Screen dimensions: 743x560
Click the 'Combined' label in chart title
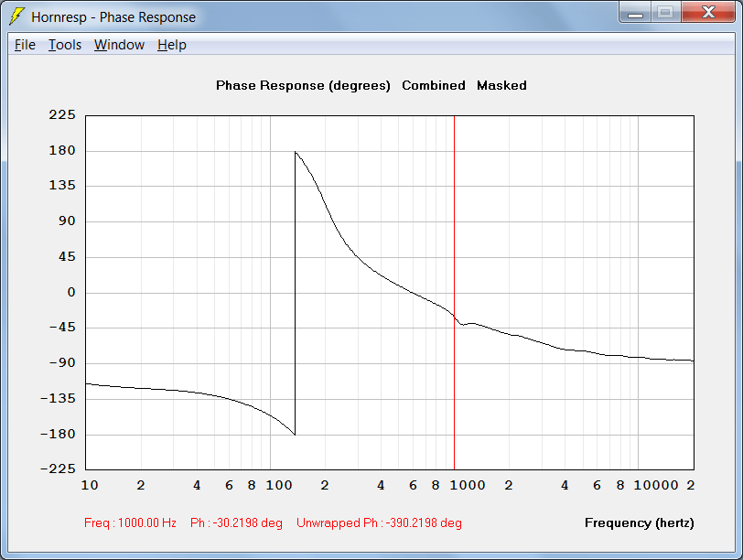(434, 85)
